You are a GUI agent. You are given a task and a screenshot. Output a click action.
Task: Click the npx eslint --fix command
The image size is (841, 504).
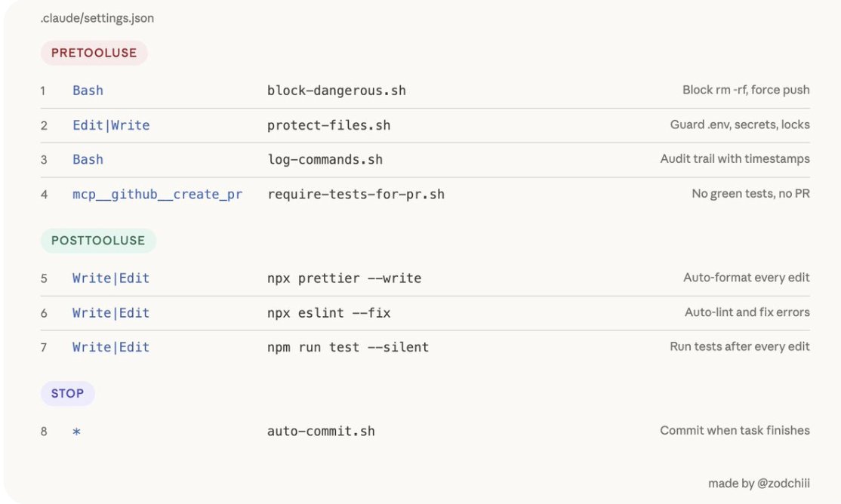pyautogui.click(x=329, y=312)
